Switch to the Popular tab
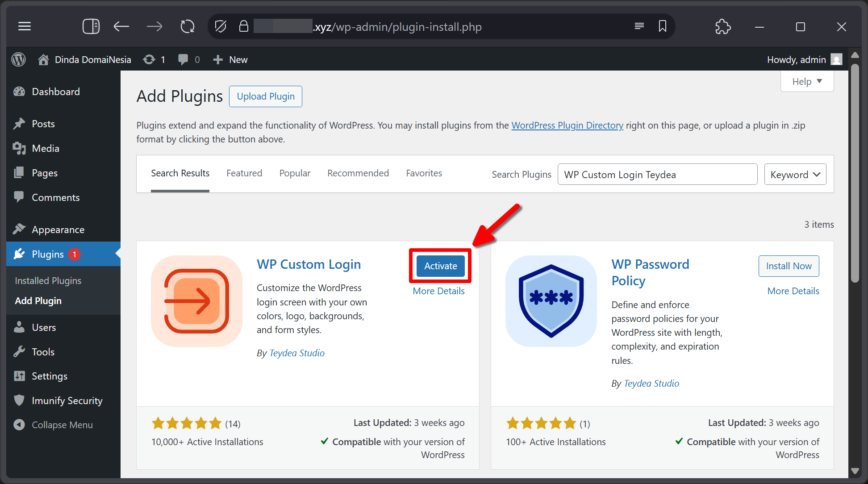Image resolution: width=868 pixels, height=484 pixels. pos(295,173)
